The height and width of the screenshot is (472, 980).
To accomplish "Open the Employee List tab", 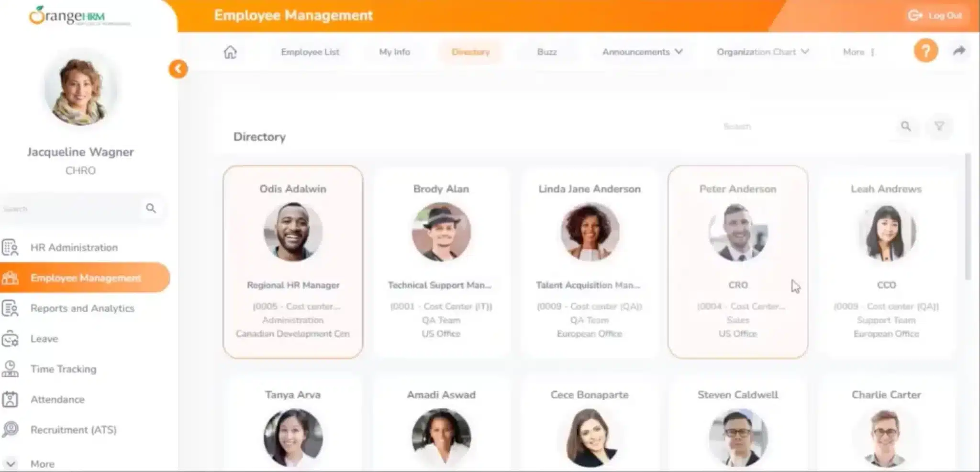I will pos(310,52).
